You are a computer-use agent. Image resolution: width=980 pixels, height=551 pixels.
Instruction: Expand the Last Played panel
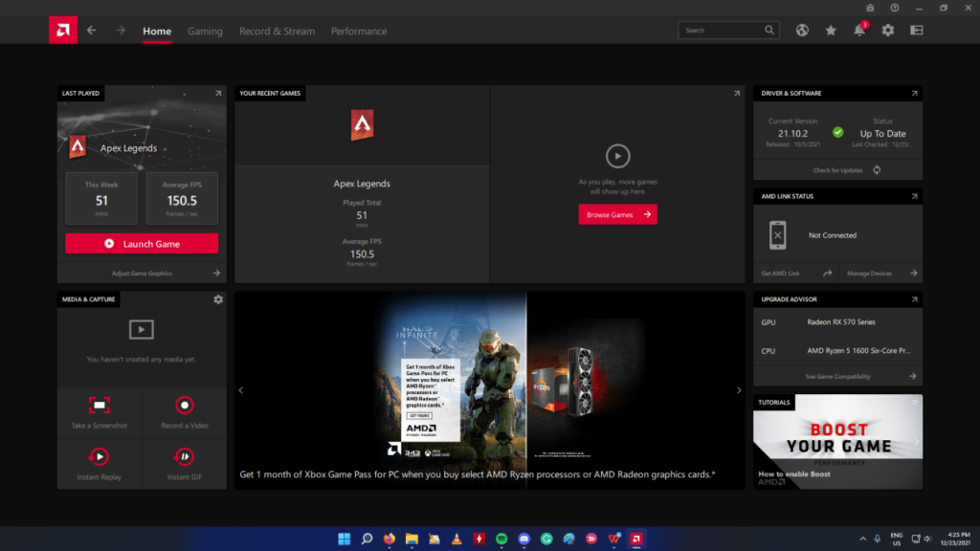218,94
